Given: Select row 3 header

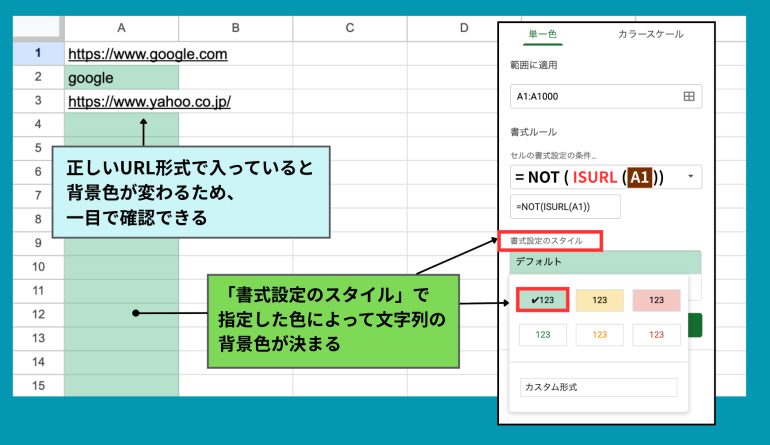Looking at the screenshot, I should pos(38,101).
